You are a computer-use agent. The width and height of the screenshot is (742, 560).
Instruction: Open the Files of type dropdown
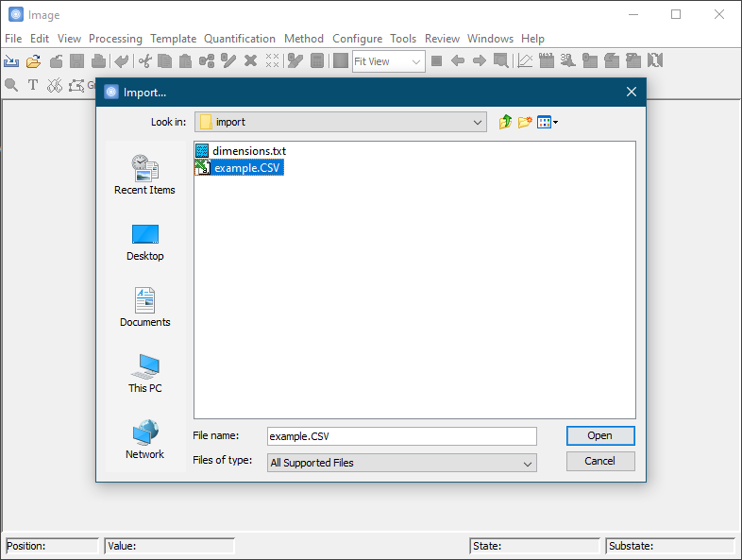[x=528, y=463]
